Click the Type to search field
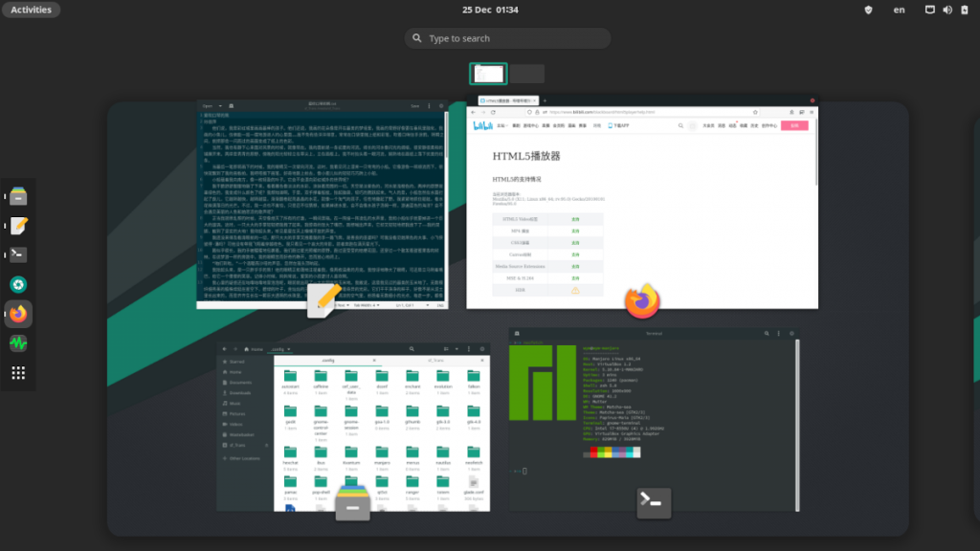980x551 pixels. pyautogui.click(x=507, y=38)
